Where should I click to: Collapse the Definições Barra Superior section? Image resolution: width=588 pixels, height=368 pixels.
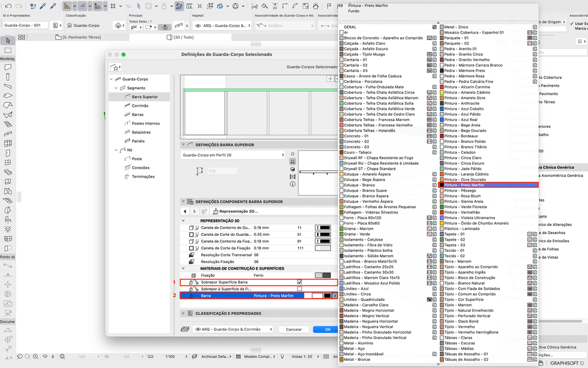(183, 144)
